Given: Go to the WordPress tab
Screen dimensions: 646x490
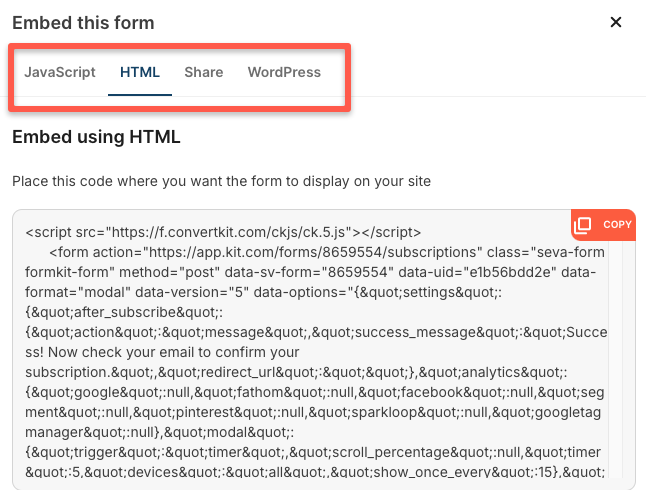Looking at the screenshot, I should [x=284, y=72].
